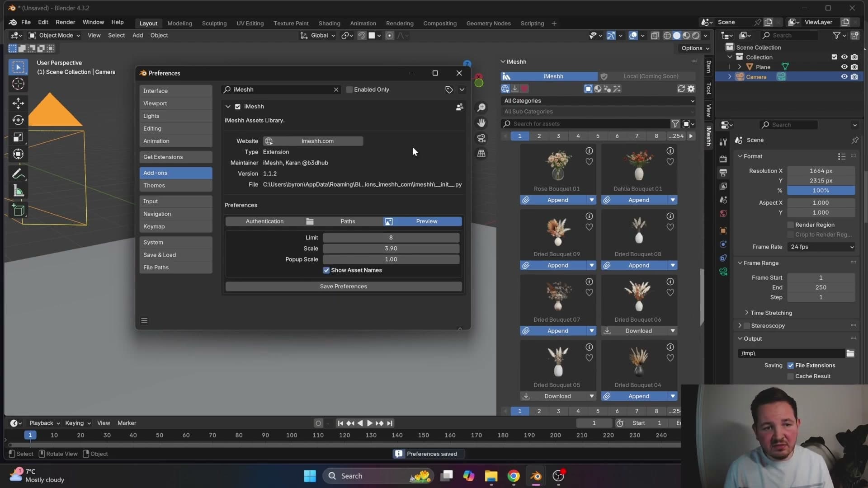
Task: Open All Categories dropdown
Action: click(x=599, y=101)
